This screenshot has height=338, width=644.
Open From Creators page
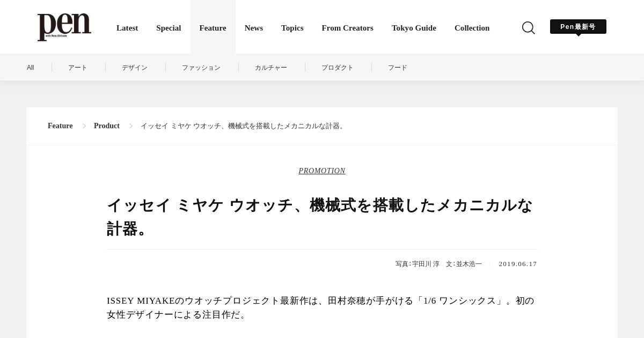(348, 28)
